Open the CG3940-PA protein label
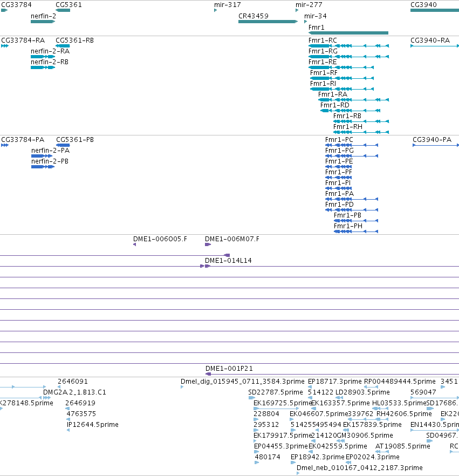 click(x=432, y=140)
